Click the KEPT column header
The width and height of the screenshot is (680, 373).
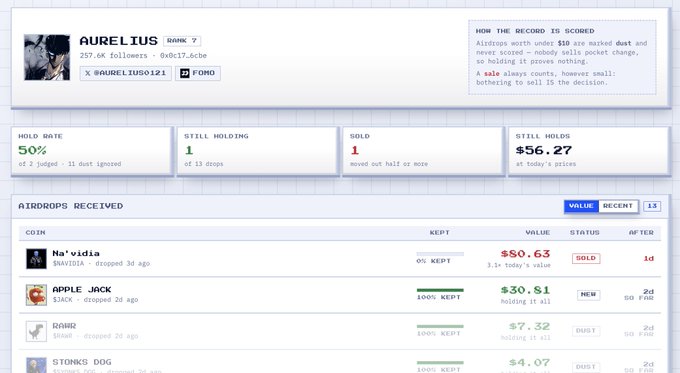click(x=440, y=233)
